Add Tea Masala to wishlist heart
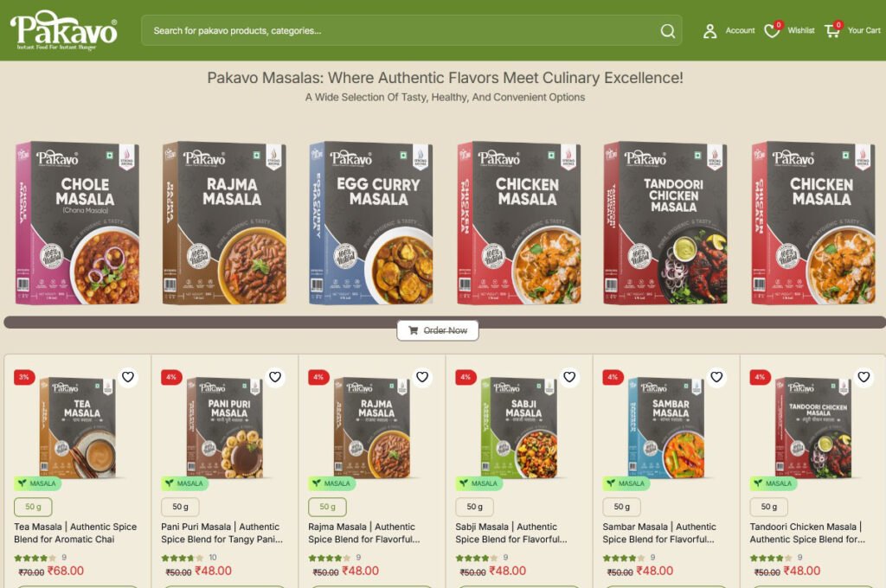This screenshot has width=886, height=588. tap(128, 377)
